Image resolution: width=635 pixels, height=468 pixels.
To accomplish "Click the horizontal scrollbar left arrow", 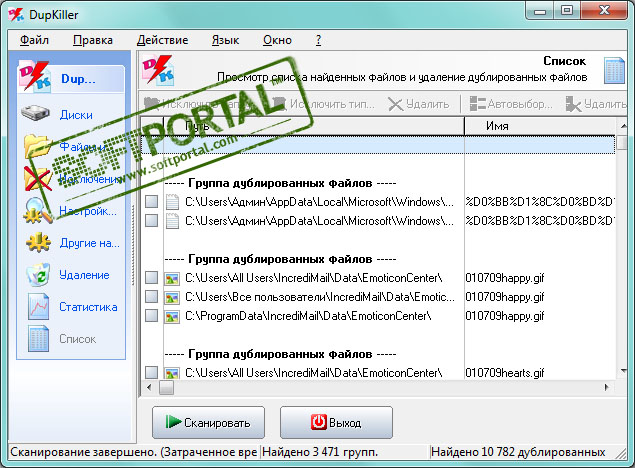I will (x=149, y=387).
